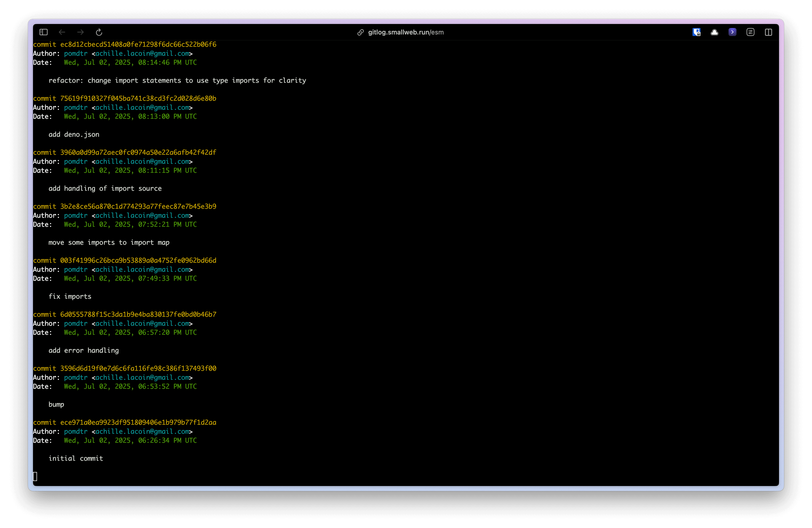Select commit hash ec8d12cbecd51408a0fe71298f6dc66c522b06f6
Image resolution: width=812 pixels, height=528 pixels.
138,44
